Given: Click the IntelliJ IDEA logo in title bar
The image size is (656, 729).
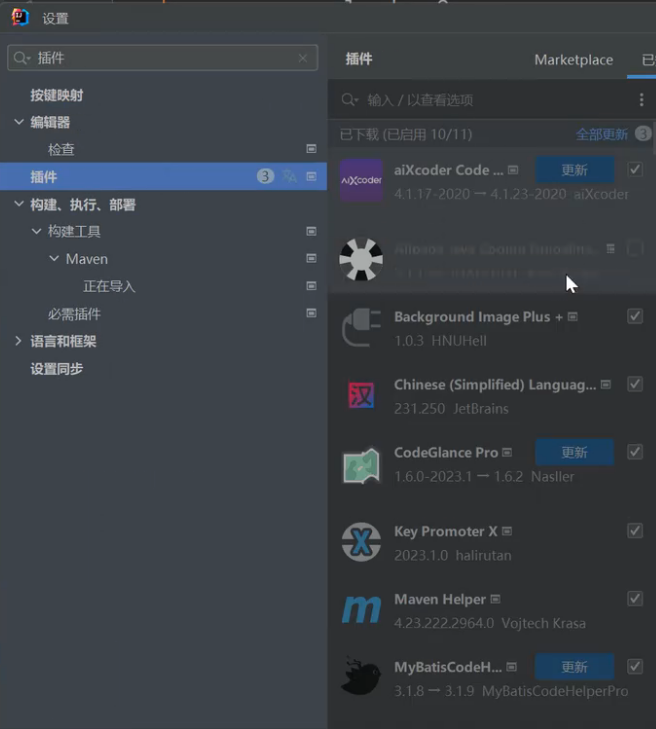Looking at the screenshot, I should [20, 18].
